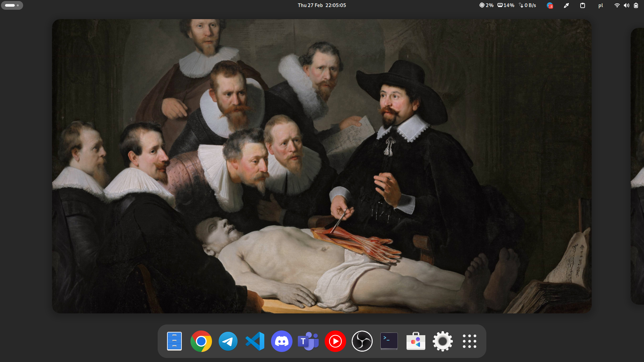Activate the color picker eyedropper tray icon
The width and height of the screenshot is (644, 362).
pyautogui.click(x=566, y=5)
